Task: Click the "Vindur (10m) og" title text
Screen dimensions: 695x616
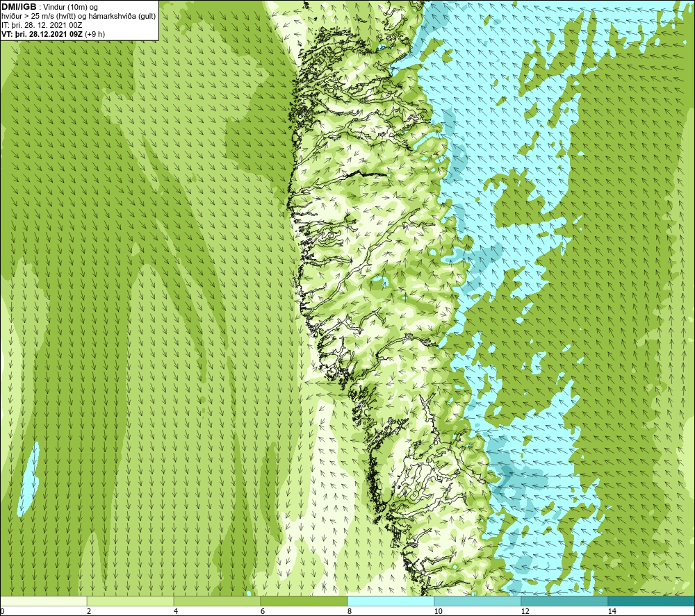Action: 72,8
